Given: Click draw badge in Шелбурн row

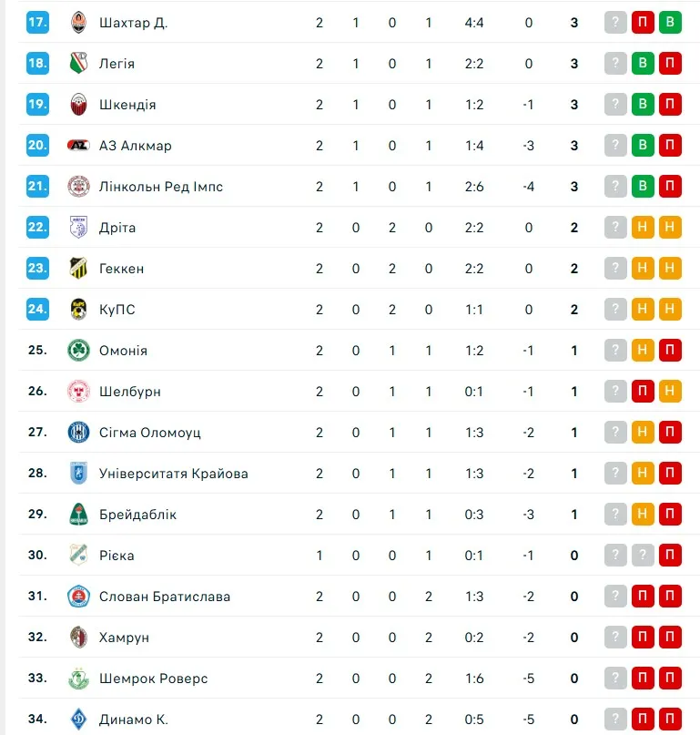Looking at the screenshot, I should [670, 392].
